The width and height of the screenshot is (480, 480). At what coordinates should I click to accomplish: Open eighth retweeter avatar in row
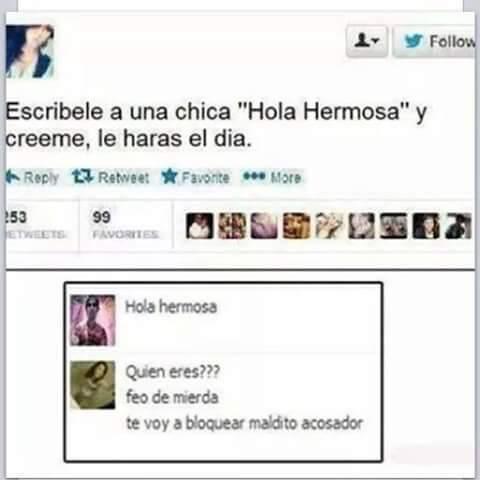(426, 226)
